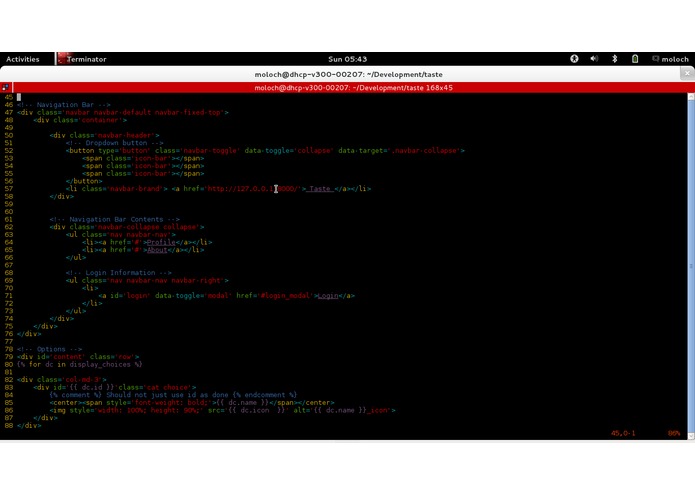Open the battery status icon
This screenshot has height=494, width=695.
(635, 58)
